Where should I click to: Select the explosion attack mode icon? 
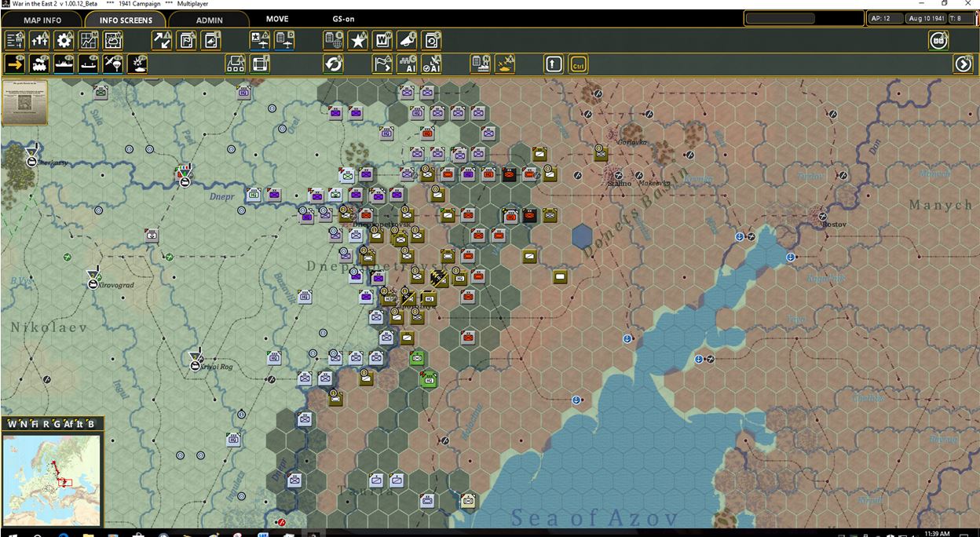(x=138, y=64)
